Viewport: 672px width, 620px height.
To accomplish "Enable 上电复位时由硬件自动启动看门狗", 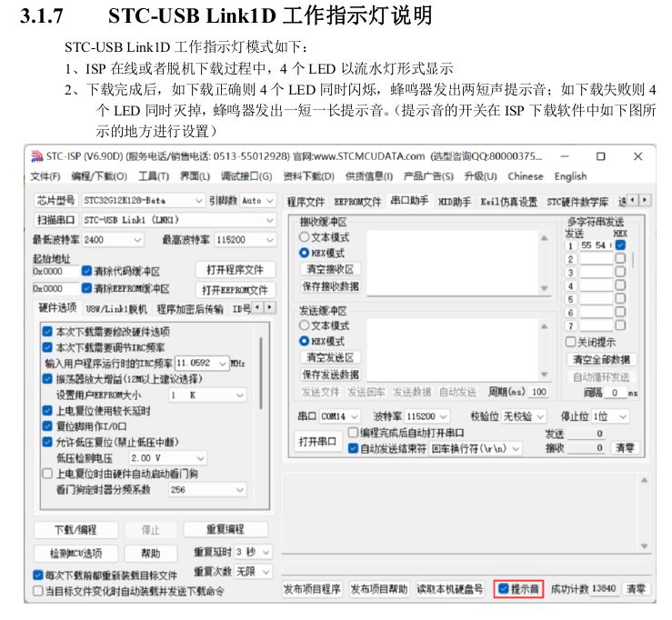I will click(47, 474).
